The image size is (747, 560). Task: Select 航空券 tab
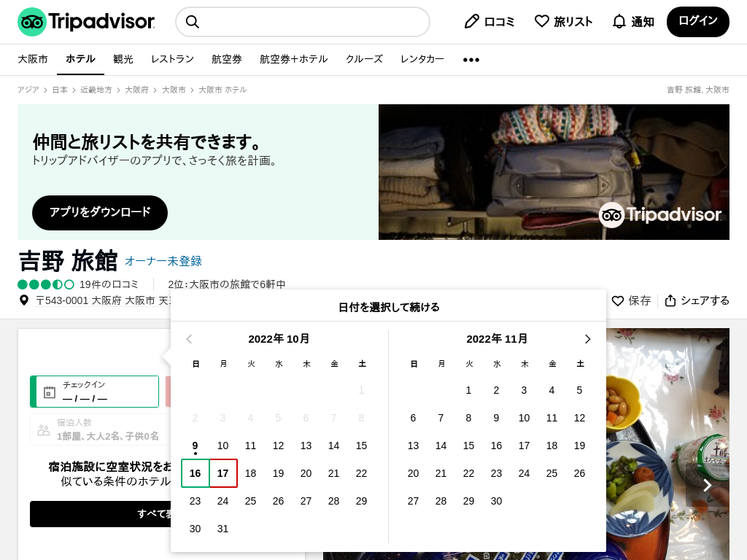click(227, 59)
